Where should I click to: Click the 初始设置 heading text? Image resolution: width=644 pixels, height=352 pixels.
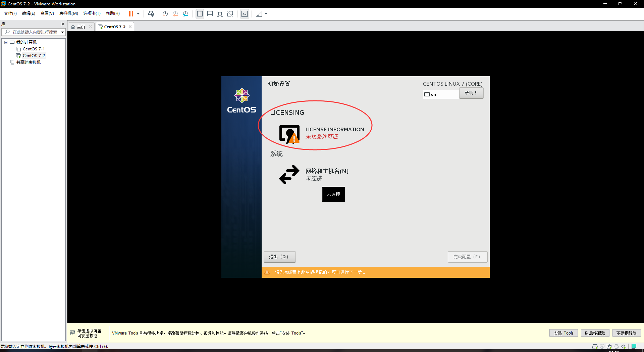coord(279,84)
